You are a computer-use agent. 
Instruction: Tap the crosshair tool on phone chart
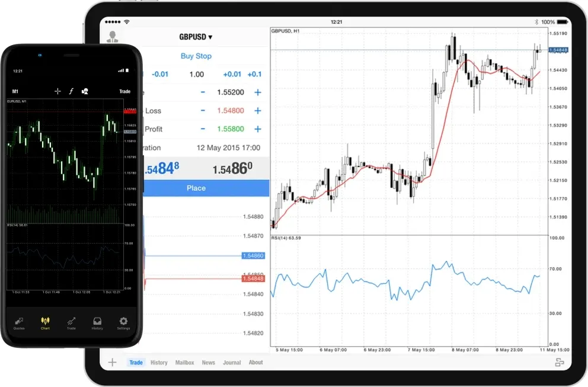pos(57,91)
